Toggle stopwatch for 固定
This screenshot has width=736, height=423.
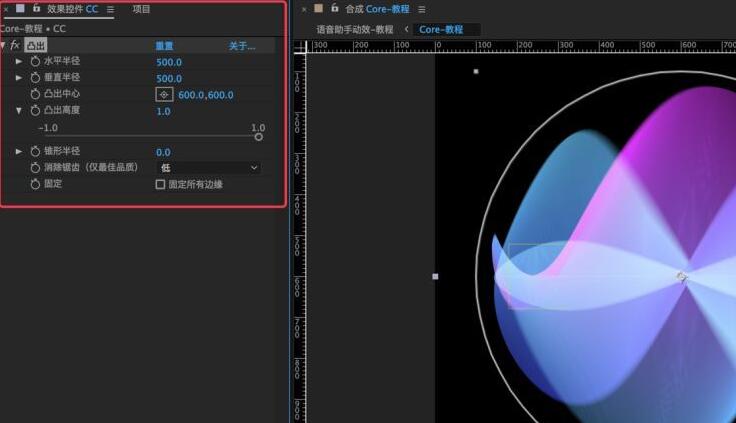pos(35,185)
